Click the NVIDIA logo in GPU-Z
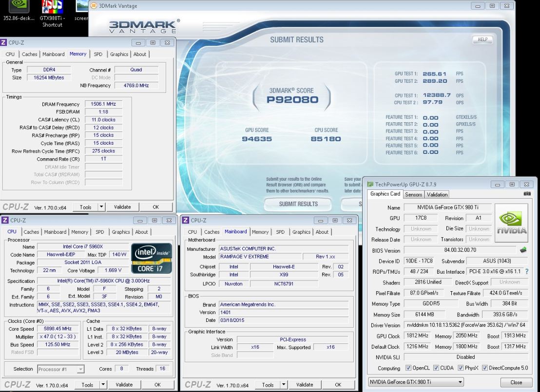 [511, 223]
